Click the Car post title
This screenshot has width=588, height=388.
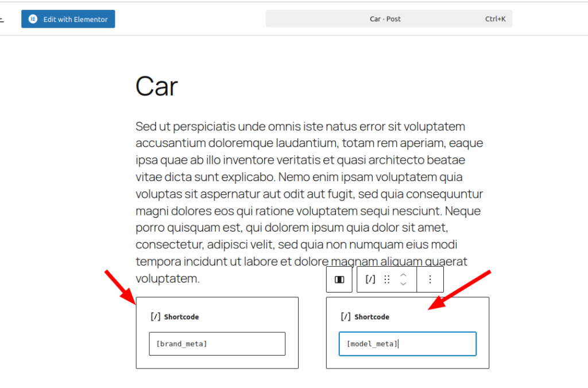pos(157,87)
